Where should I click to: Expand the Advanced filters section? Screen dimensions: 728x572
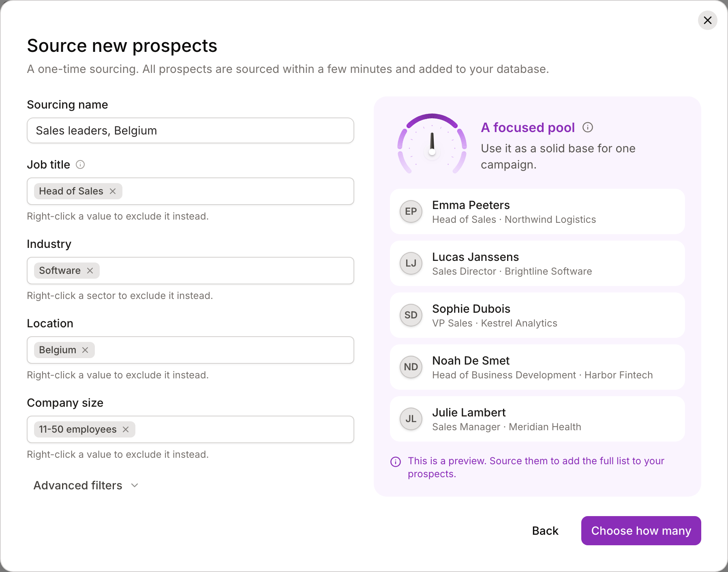[86, 485]
